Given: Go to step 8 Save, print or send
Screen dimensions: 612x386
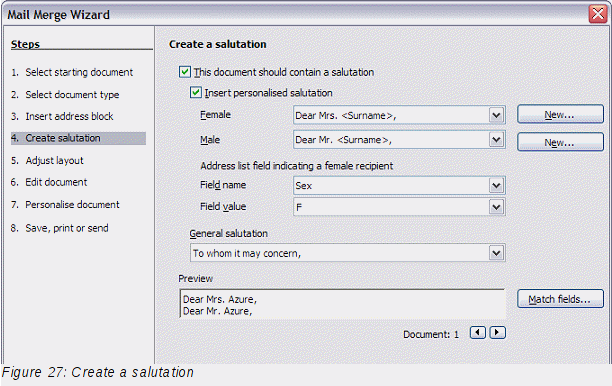Looking at the screenshot, I should click(x=60, y=228).
